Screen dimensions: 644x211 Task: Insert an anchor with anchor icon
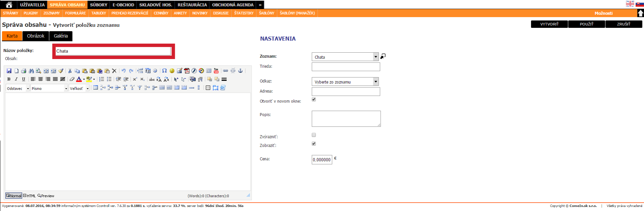(240, 71)
